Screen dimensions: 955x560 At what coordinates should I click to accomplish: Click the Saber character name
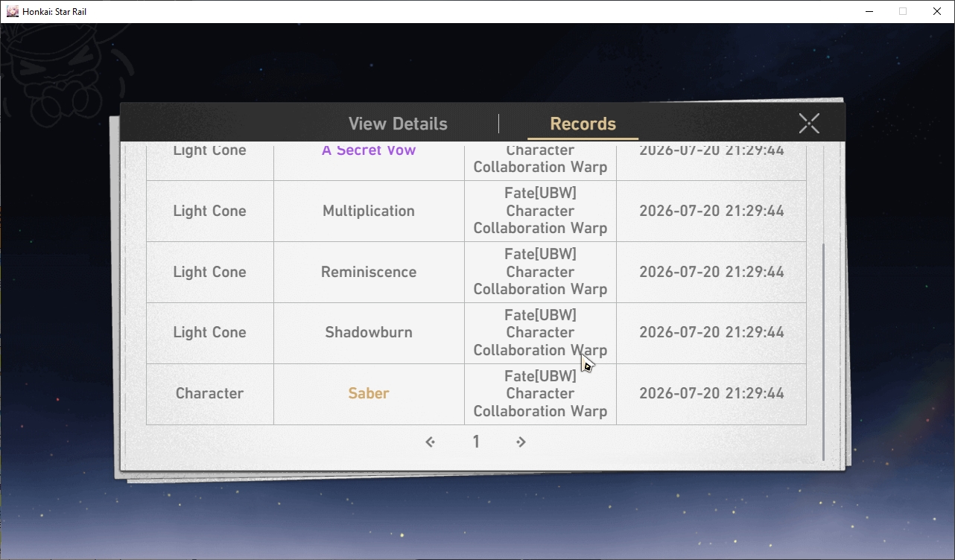coord(369,393)
